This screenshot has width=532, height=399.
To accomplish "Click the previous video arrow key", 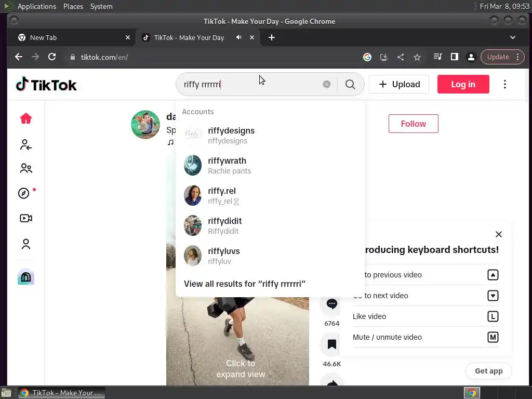I will (x=493, y=275).
